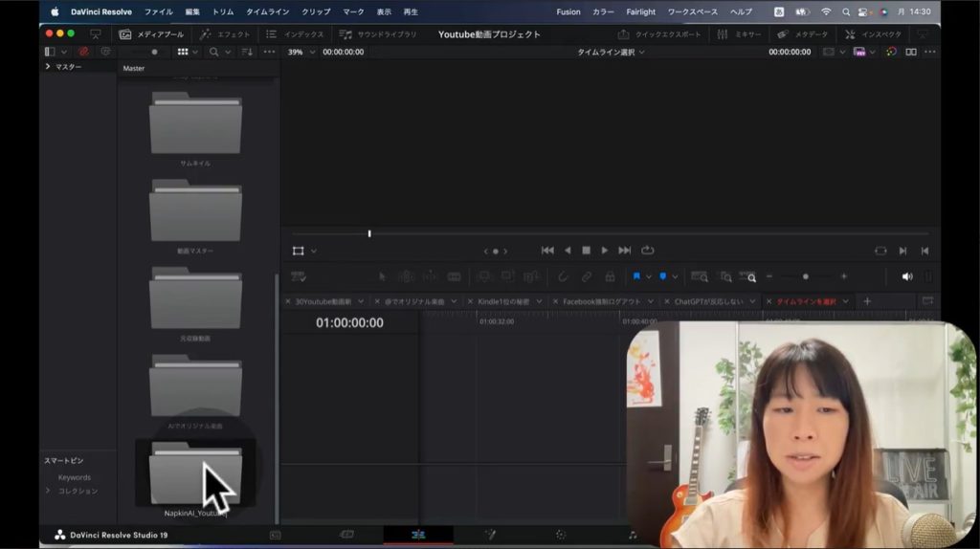This screenshot has height=549, width=980.
Task: Click the flag marker icon
Action: (636, 276)
